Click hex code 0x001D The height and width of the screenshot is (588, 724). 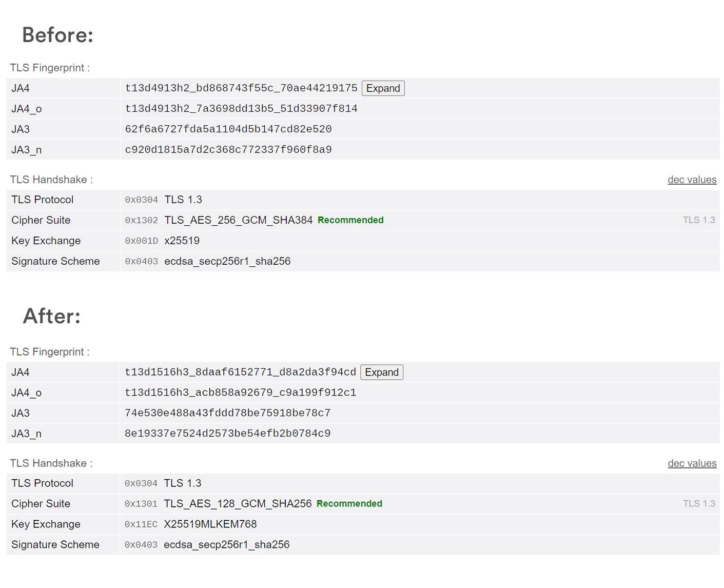pos(142,241)
